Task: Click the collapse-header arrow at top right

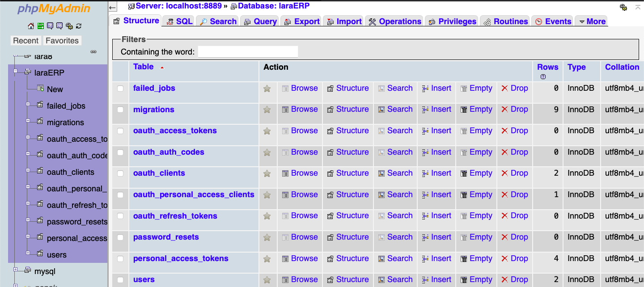Action: tap(638, 7)
